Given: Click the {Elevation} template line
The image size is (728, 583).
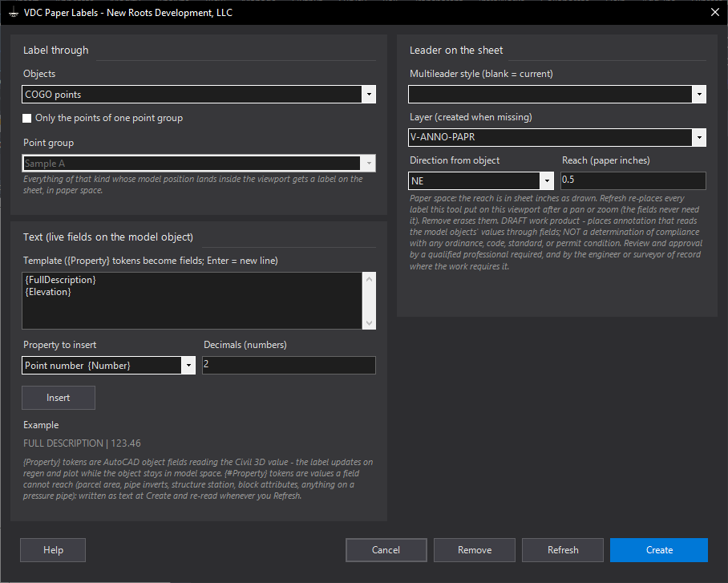Looking at the screenshot, I should click(48, 292).
